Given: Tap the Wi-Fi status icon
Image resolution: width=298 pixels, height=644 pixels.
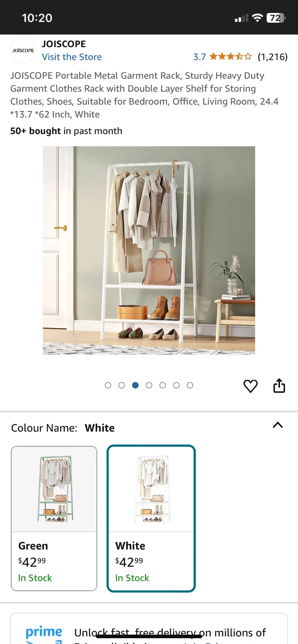Looking at the screenshot, I should pyautogui.click(x=257, y=18).
